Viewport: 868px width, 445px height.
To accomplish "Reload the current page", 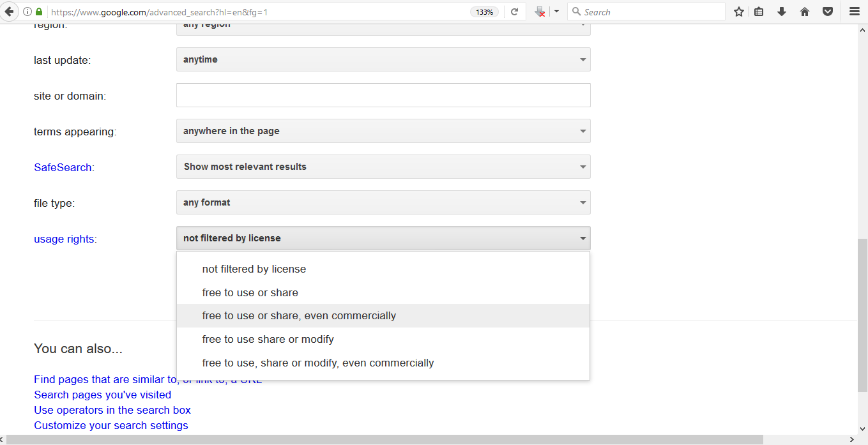I will click(x=514, y=11).
